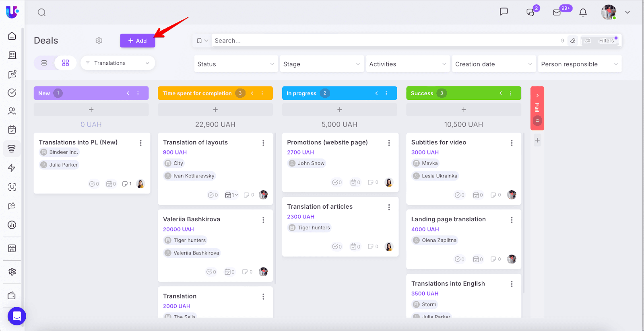
Task: Expand the Status filter dropdown
Action: click(x=236, y=64)
